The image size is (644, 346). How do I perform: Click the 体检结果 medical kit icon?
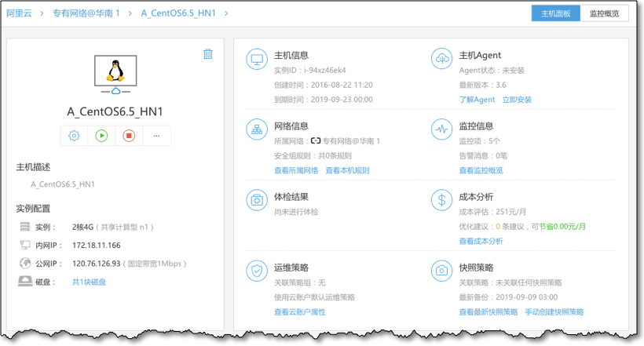click(257, 200)
